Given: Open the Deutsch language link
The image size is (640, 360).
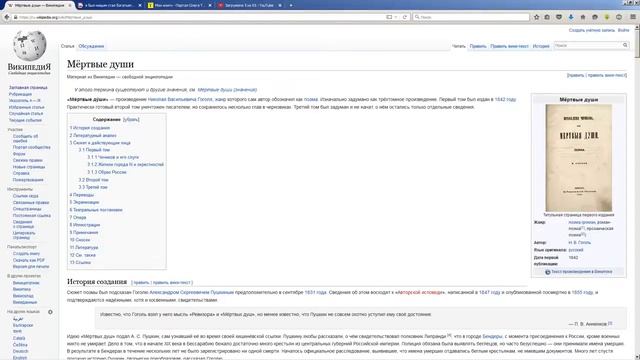Looking at the screenshot, I should tap(20, 351).
